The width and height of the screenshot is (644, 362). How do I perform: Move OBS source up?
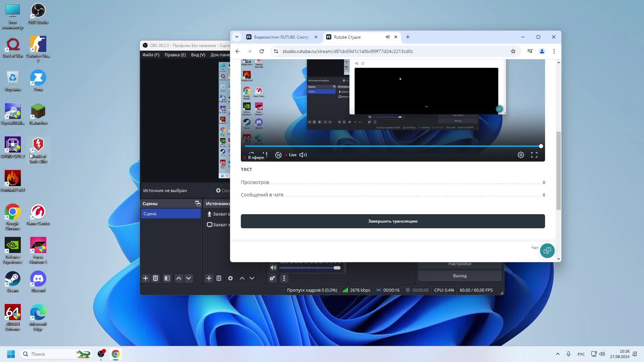[242, 278]
